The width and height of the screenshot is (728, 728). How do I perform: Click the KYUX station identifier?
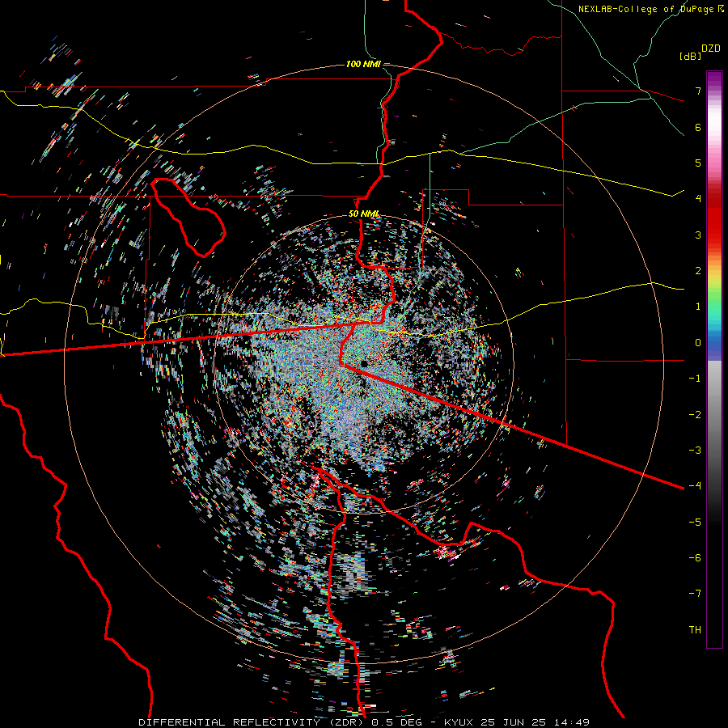tap(459, 722)
